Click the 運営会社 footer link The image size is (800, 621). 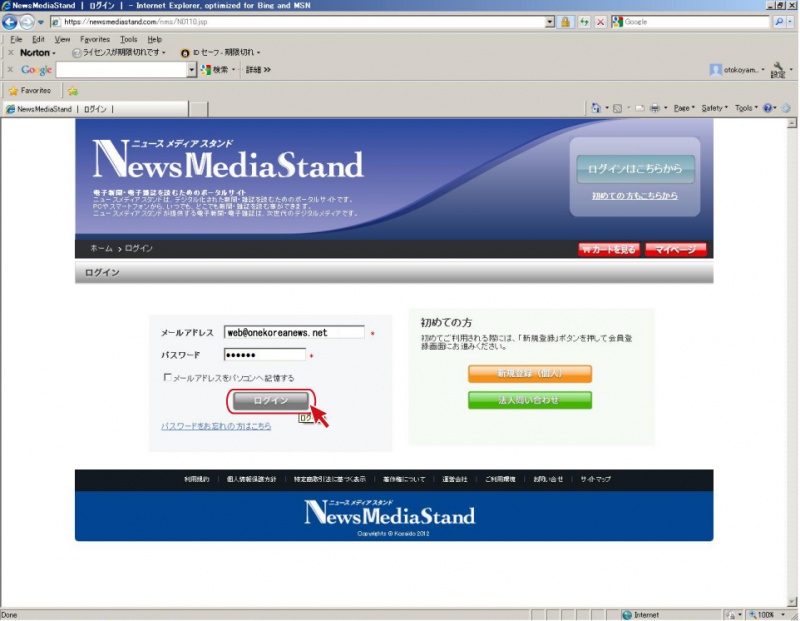[455, 479]
